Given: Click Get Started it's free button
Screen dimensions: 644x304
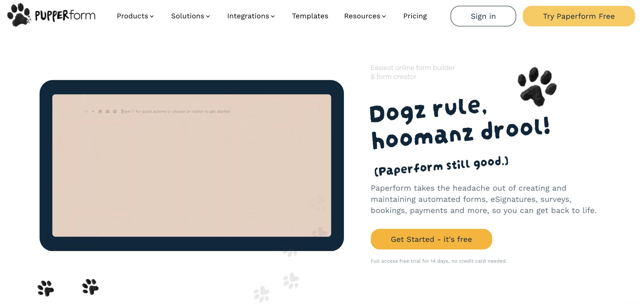Looking at the screenshot, I should [431, 239].
